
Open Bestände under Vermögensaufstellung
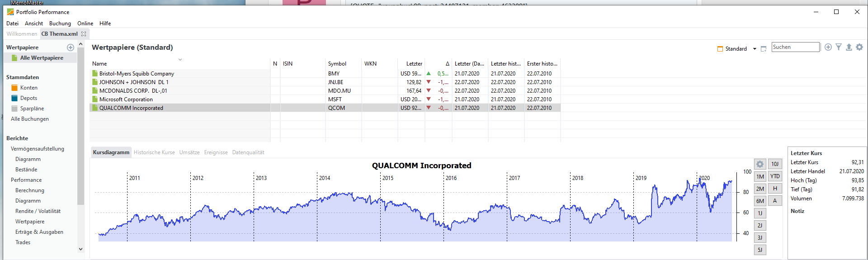(x=26, y=170)
